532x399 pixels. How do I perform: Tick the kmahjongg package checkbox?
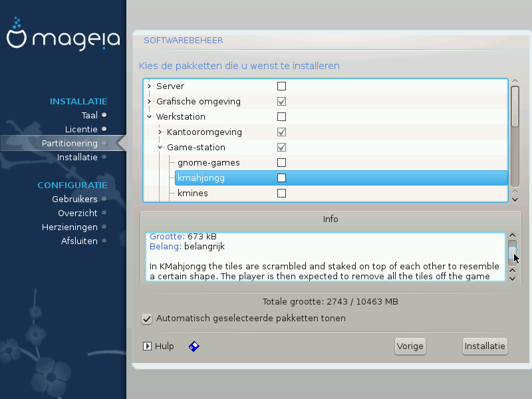281,178
